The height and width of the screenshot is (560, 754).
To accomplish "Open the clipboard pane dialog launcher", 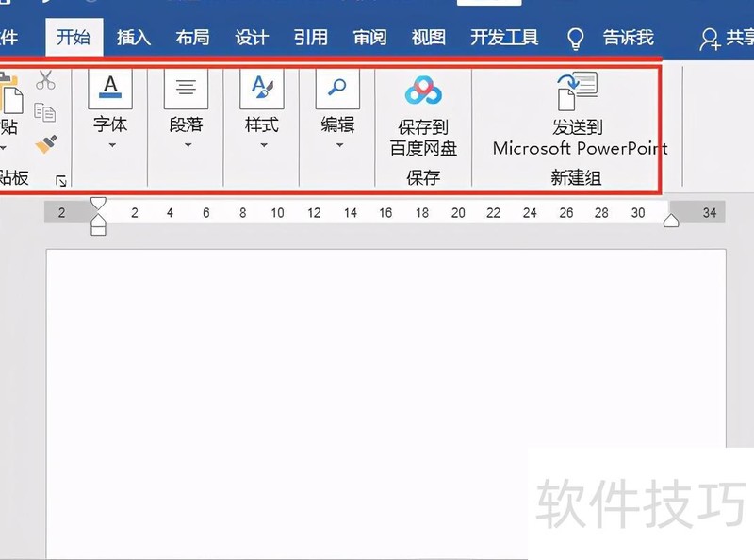I will pos(60,179).
